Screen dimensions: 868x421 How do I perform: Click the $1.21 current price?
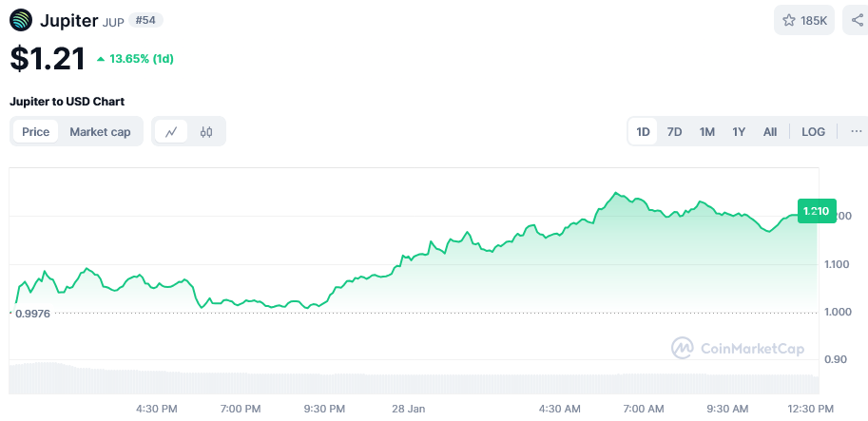click(48, 59)
